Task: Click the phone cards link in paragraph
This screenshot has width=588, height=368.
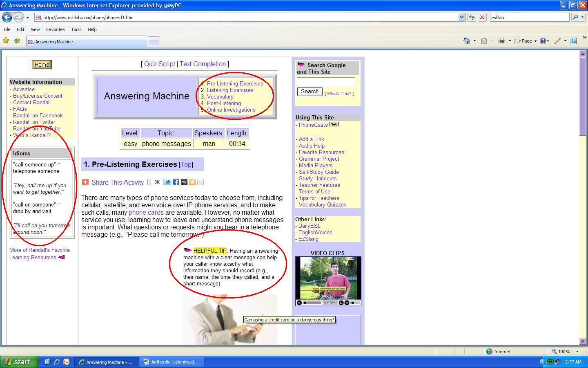Action: (146, 212)
